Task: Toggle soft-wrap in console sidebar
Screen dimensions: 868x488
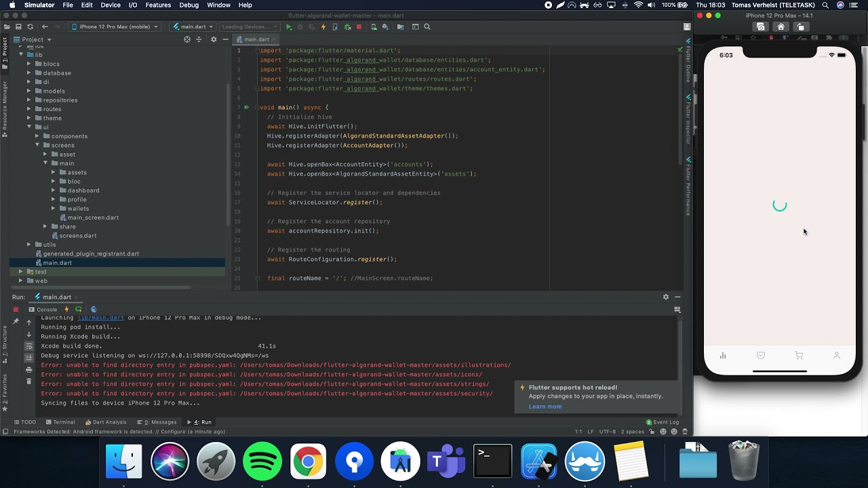Action: 28,346
